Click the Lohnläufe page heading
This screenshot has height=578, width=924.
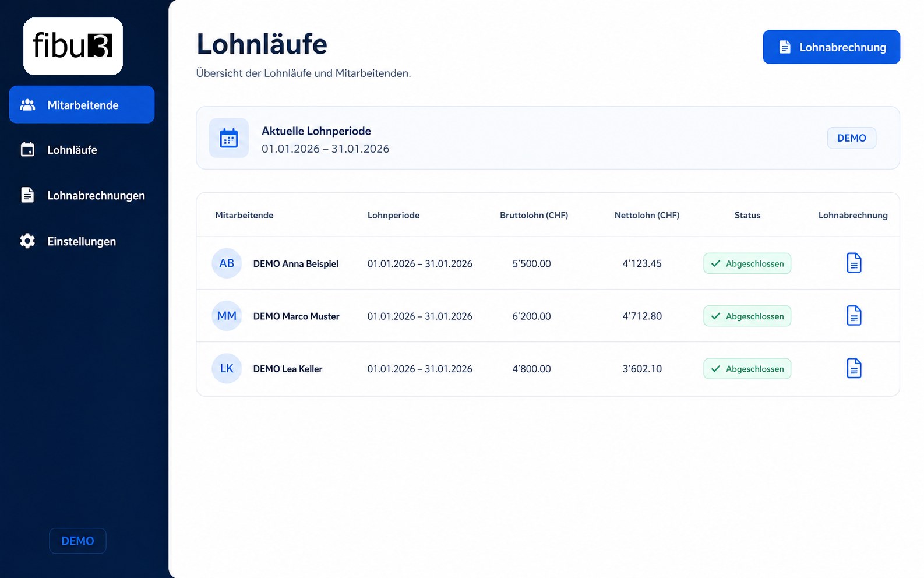(x=262, y=44)
